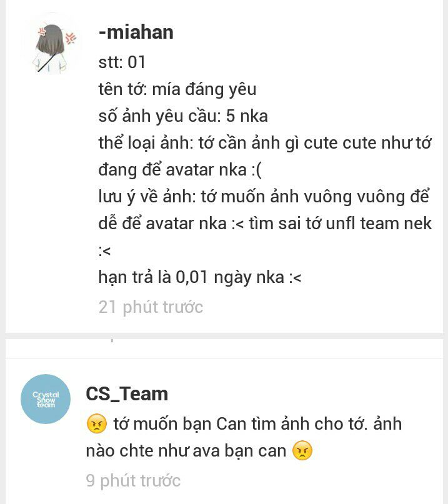Click the 'thể loại ảnh' comment line
Image resolution: width=448 pixels, height=504 pixels.
click(264, 143)
